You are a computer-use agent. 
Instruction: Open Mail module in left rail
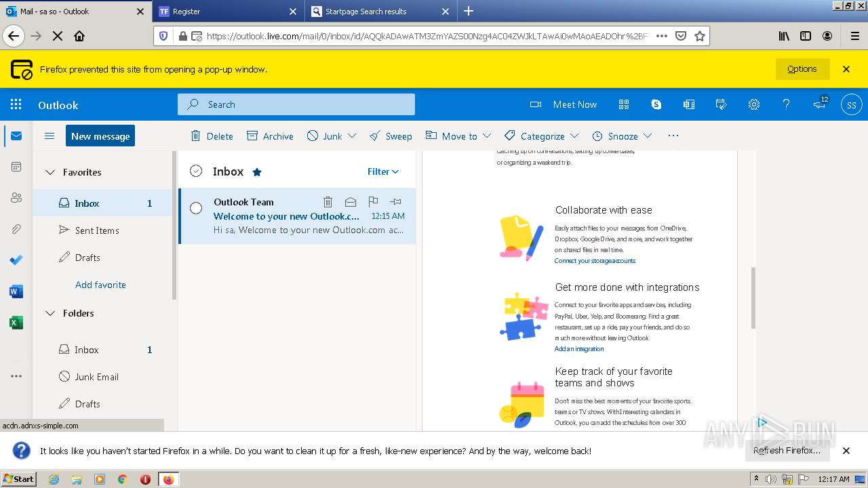(16, 136)
